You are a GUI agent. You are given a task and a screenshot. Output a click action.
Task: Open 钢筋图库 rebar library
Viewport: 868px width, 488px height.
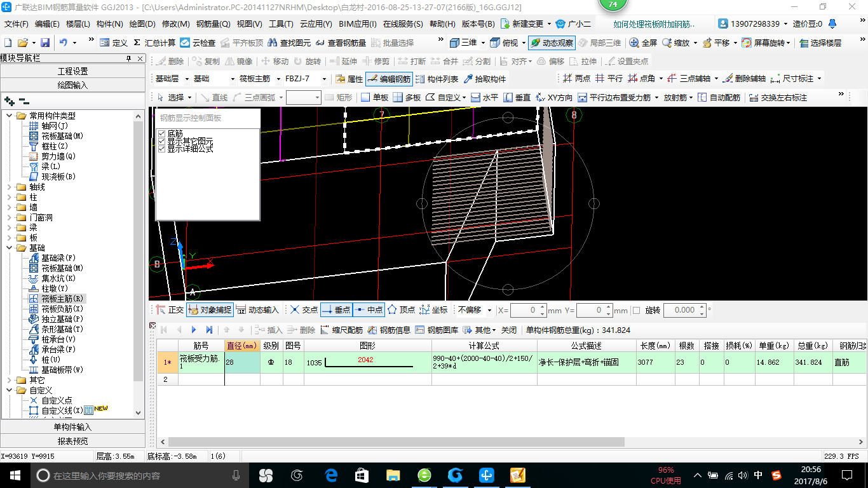[437, 330]
